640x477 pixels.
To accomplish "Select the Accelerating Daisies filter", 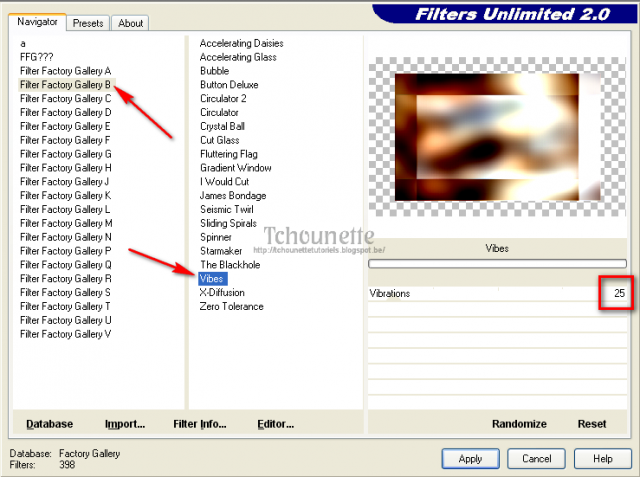I will (241, 43).
